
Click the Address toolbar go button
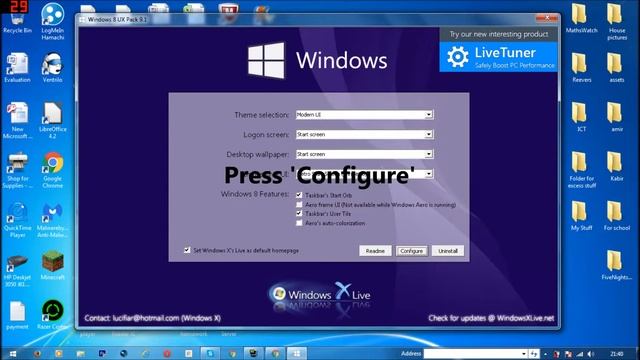pyautogui.click(x=534, y=353)
